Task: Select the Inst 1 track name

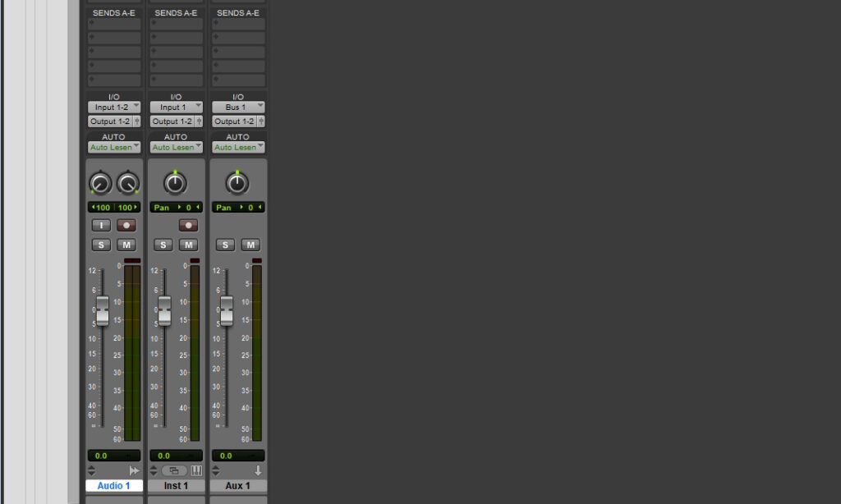Action: 177,486
